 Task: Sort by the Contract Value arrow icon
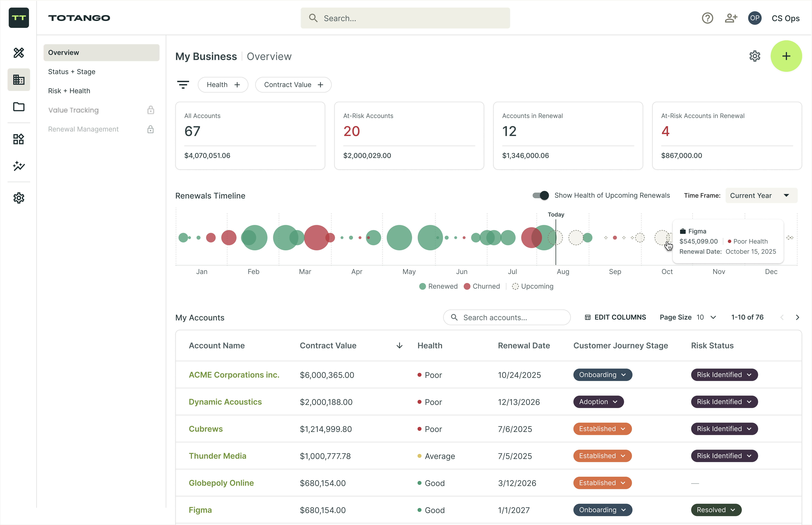(400, 346)
